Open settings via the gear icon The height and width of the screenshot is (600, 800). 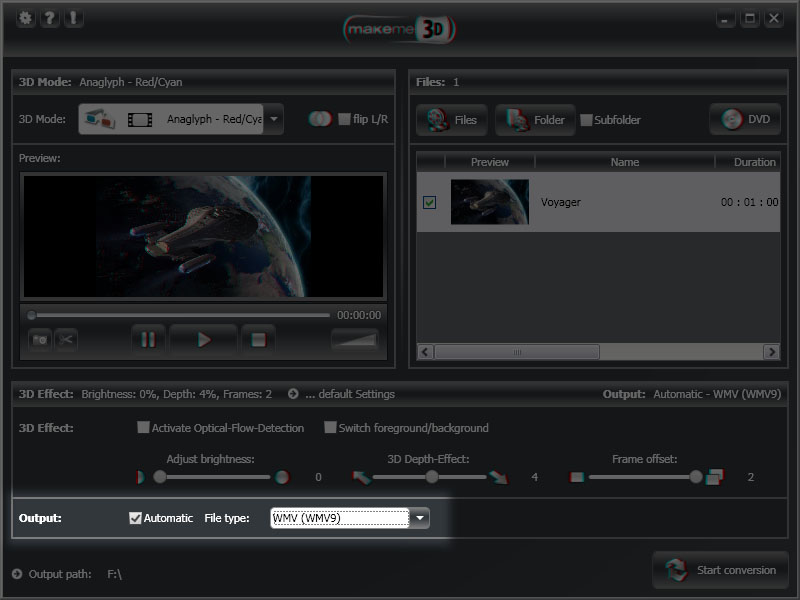point(25,18)
